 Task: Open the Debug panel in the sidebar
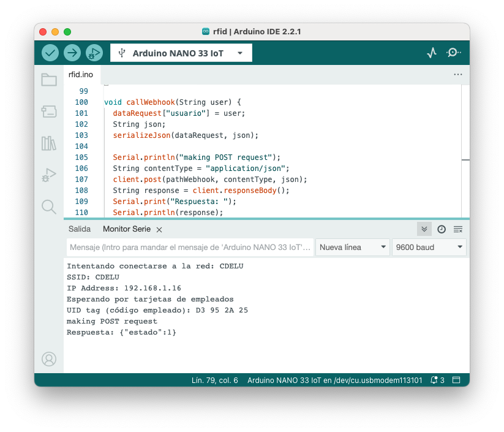click(x=49, y=175)
